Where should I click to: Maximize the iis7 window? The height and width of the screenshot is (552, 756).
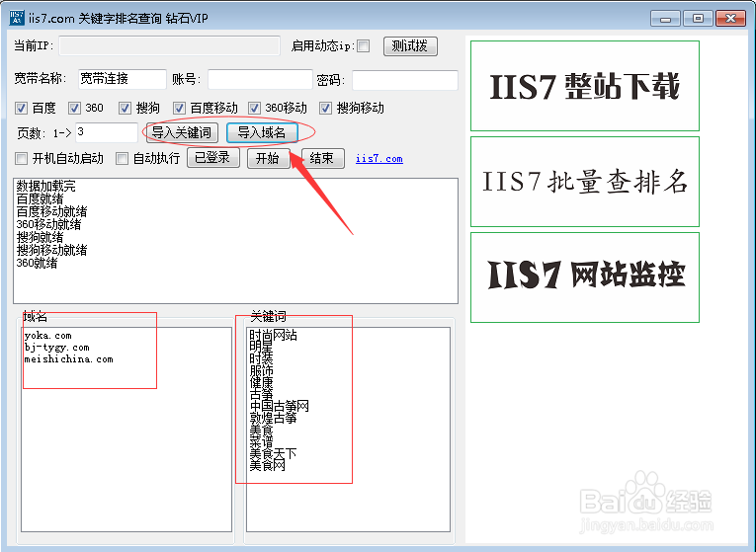click(698, 19)
